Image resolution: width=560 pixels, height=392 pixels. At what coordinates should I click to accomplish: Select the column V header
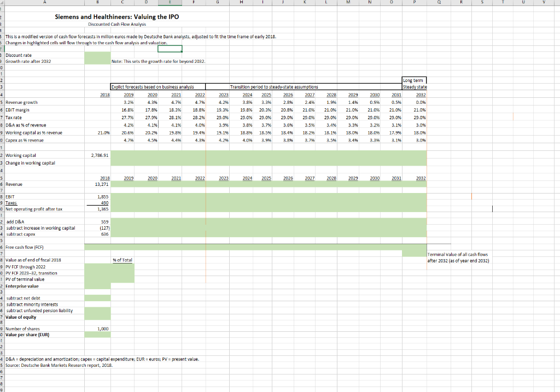pos(544,3)
